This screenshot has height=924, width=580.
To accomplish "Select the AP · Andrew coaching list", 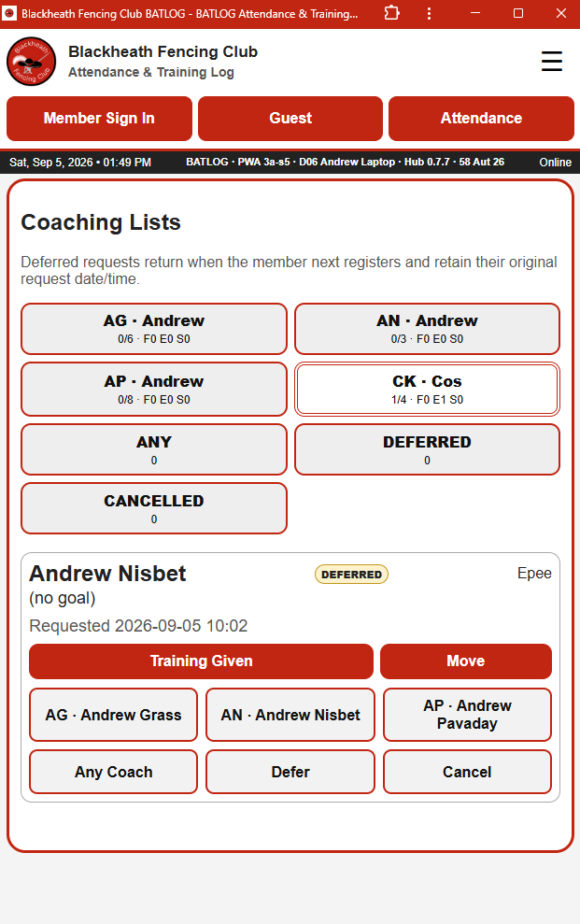I will pyautogui.click(x=154, y=390).
